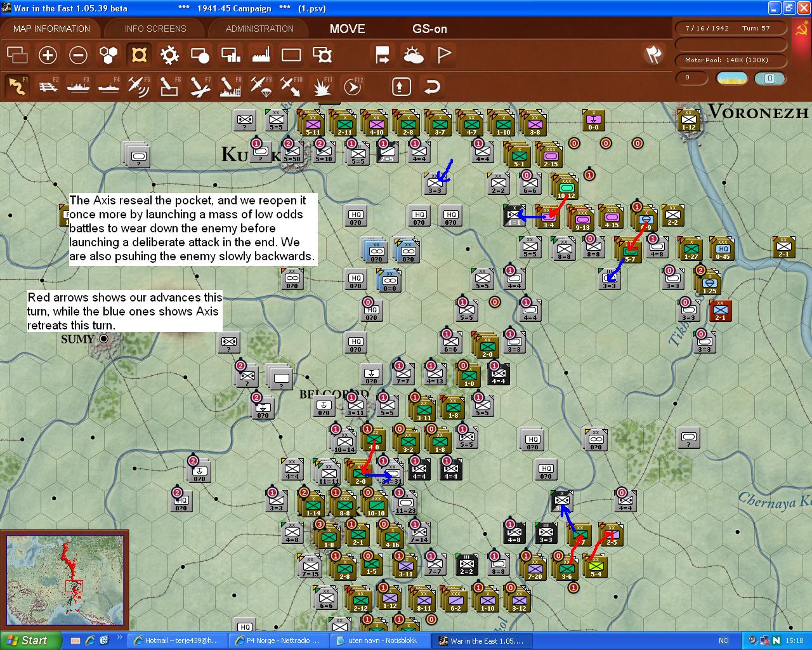The width and height of the screenshot is (812, 650).
Task: Open the Windows Start menu
Action: 30,640
